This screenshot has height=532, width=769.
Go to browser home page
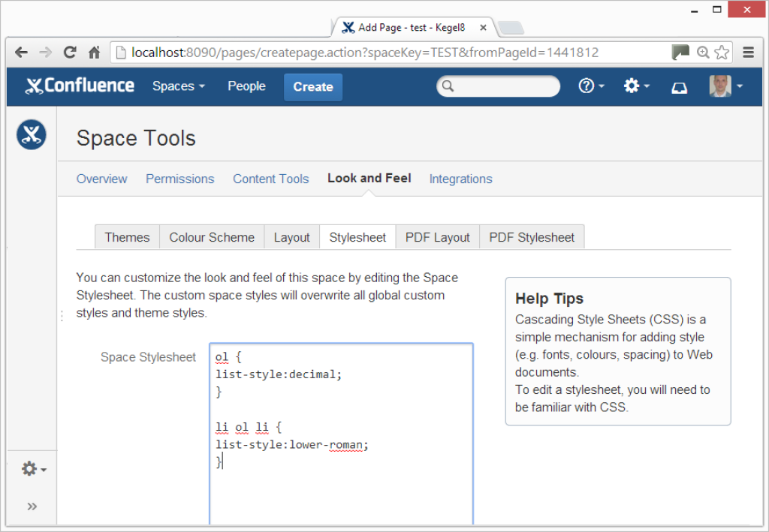point(95,53)
